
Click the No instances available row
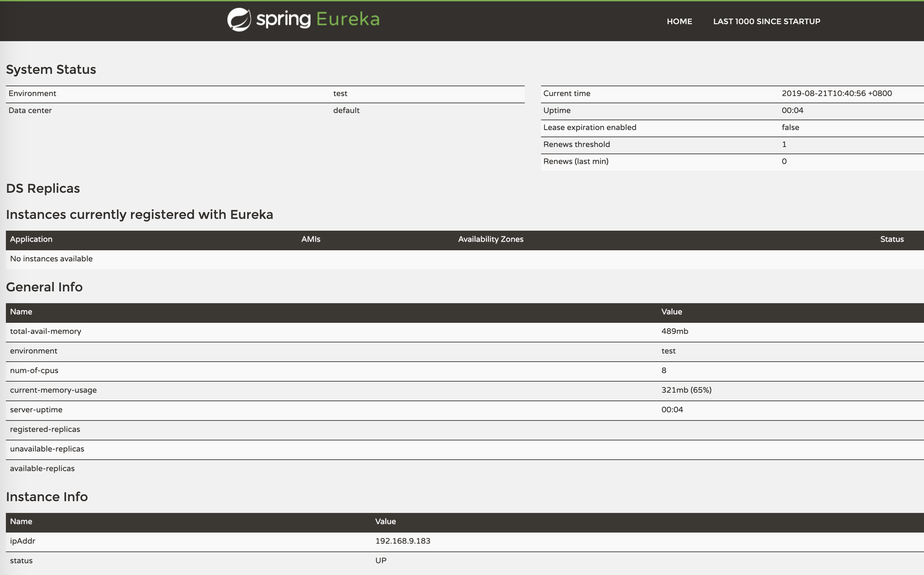click(x=51, y=259)
